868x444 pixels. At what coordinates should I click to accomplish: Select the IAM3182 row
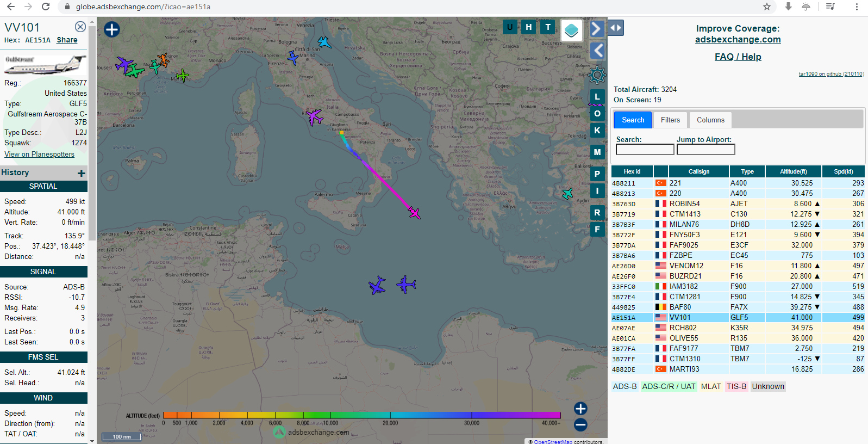(738, 287)
